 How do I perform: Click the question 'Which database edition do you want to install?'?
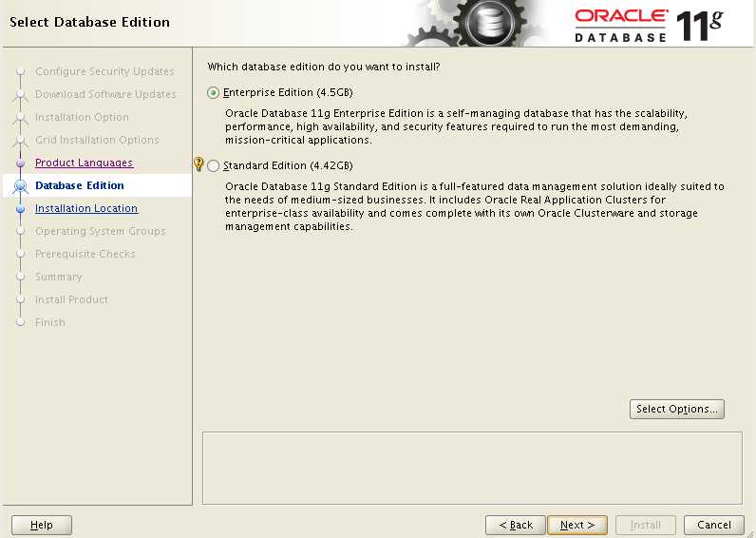(x=324, y=67)
